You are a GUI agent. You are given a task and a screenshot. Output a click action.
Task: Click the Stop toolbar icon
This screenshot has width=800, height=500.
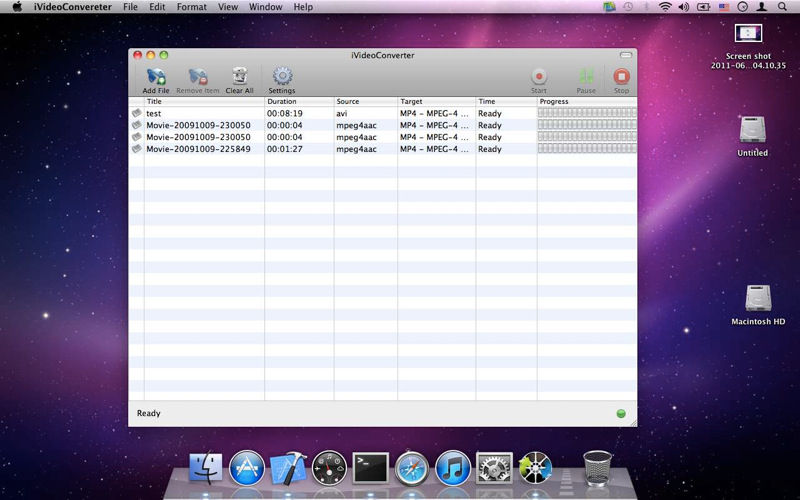[621, 81]
